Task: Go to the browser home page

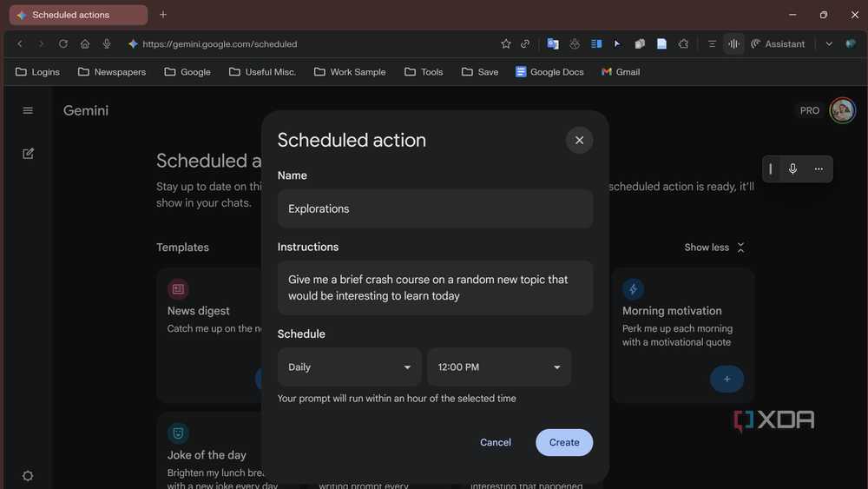Action: point(85,43)
